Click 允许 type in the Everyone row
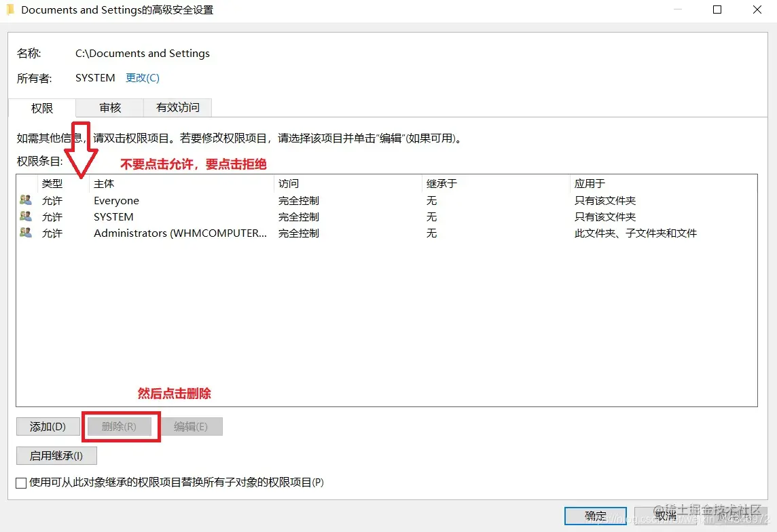The image size is (777, 532). pyautogui.click(x=52, y=200)
